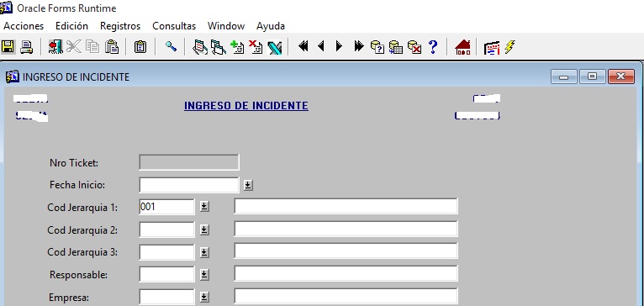This screenshot has width=644, height=306.
Task: Click the yellow lightning bolt icon
Action: pyautogui.click(x=509, y=46)
